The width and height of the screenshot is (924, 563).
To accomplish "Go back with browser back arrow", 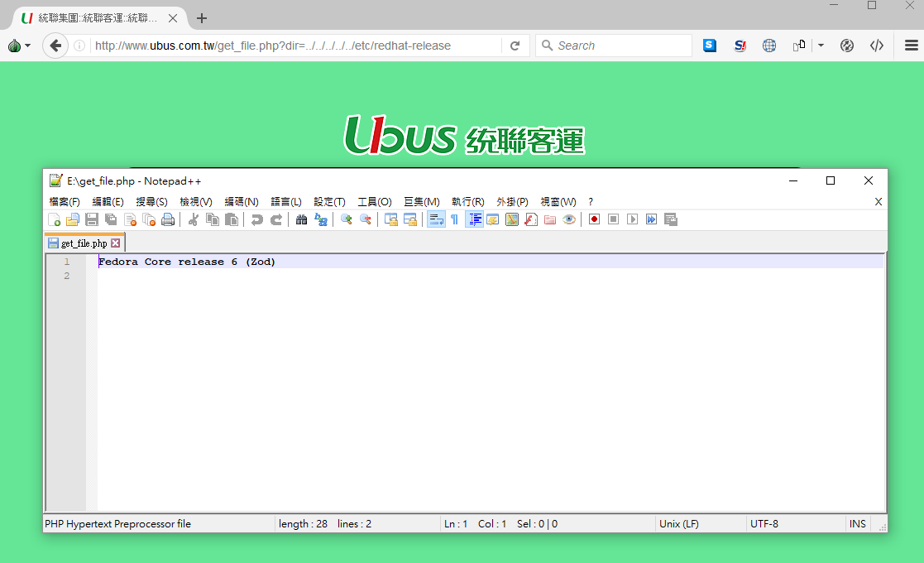I will 55,46.
